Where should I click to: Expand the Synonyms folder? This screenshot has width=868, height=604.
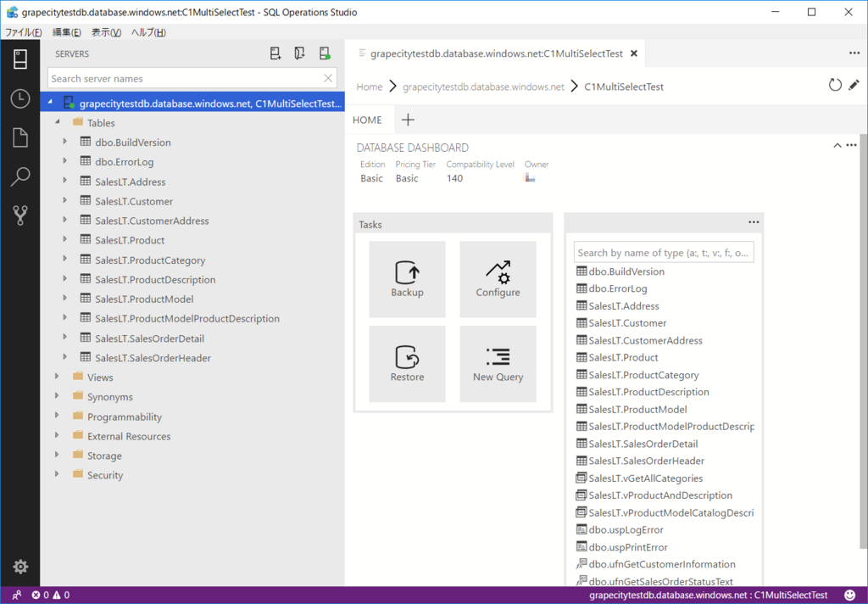[57, 395]
